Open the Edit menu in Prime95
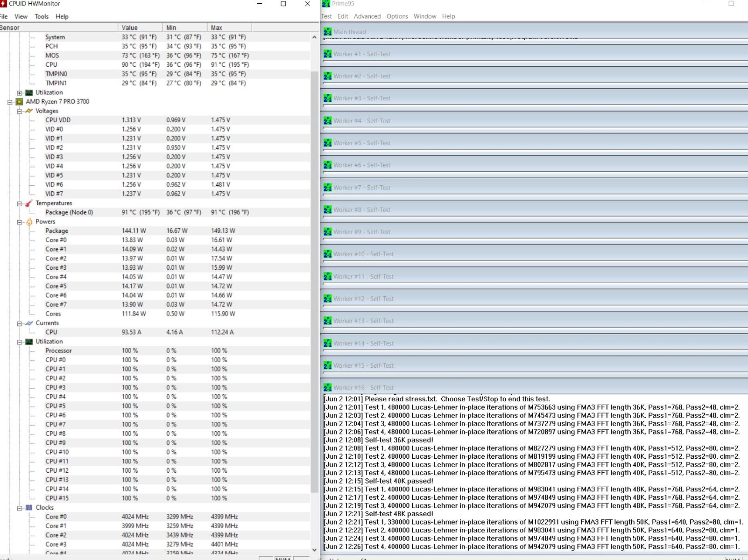This screenshot has width=748, height=560. [343, 16]
